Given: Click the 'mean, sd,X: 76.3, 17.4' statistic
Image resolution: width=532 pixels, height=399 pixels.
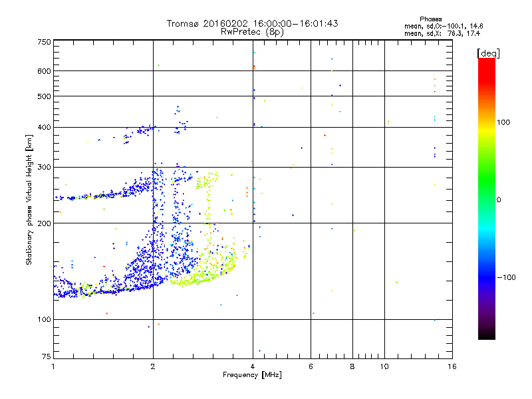Looking at the screenshot, I should point(442,33).
